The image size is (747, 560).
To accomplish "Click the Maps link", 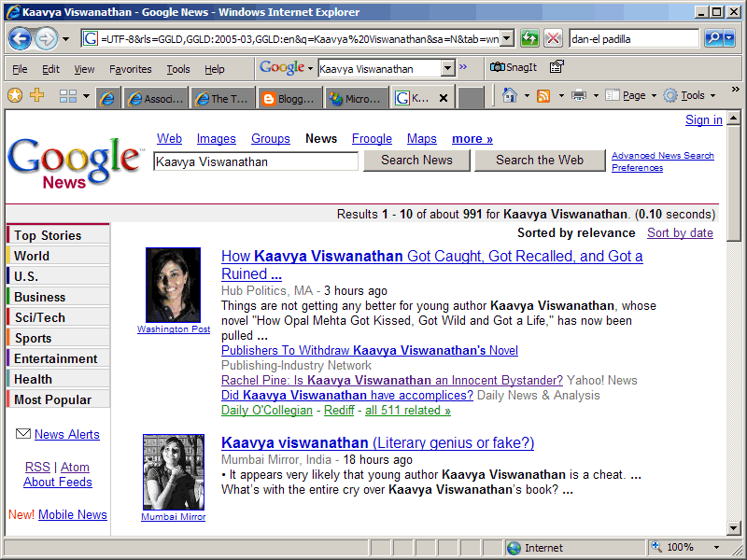I will tap(422, 138).
